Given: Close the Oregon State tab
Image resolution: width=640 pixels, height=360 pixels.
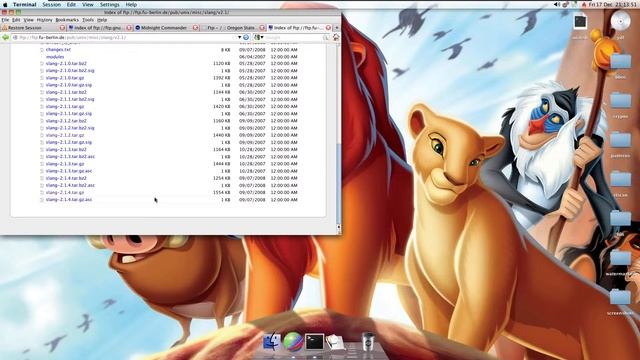Looking at the screenshot, I should pos(262,28).
